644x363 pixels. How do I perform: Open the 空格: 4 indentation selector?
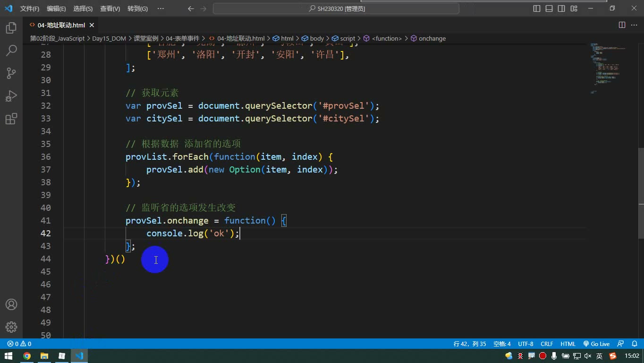[x=502, y=344]
